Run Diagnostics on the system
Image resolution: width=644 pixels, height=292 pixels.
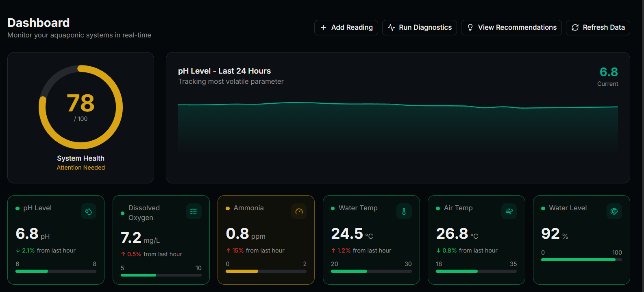[420, 28]
